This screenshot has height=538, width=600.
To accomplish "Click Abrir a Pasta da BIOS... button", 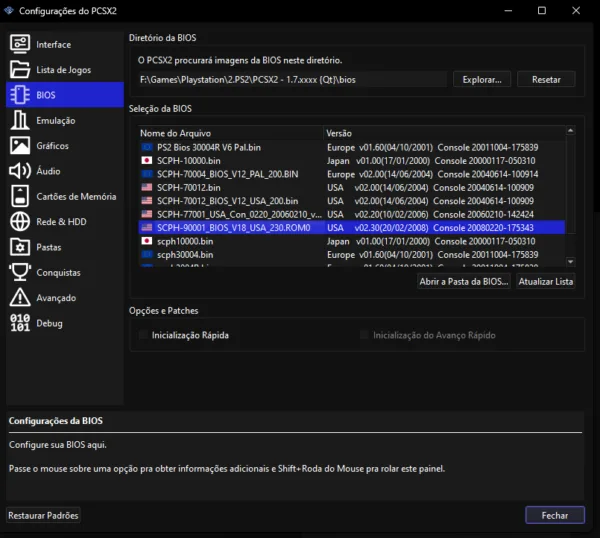I will tap(464, 281).
